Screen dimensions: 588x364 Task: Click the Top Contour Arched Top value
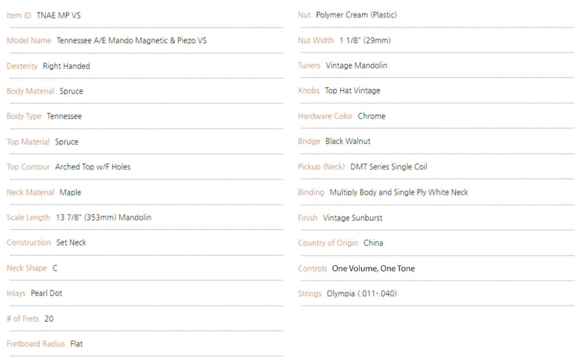[92, 167]
